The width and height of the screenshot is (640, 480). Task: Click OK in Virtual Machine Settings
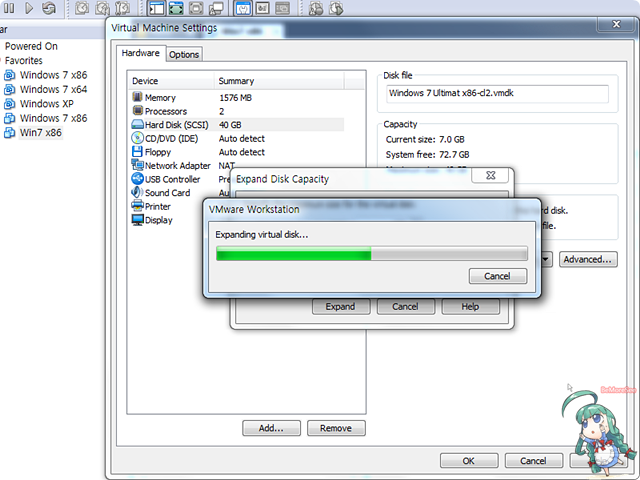(x=469, y=461)
